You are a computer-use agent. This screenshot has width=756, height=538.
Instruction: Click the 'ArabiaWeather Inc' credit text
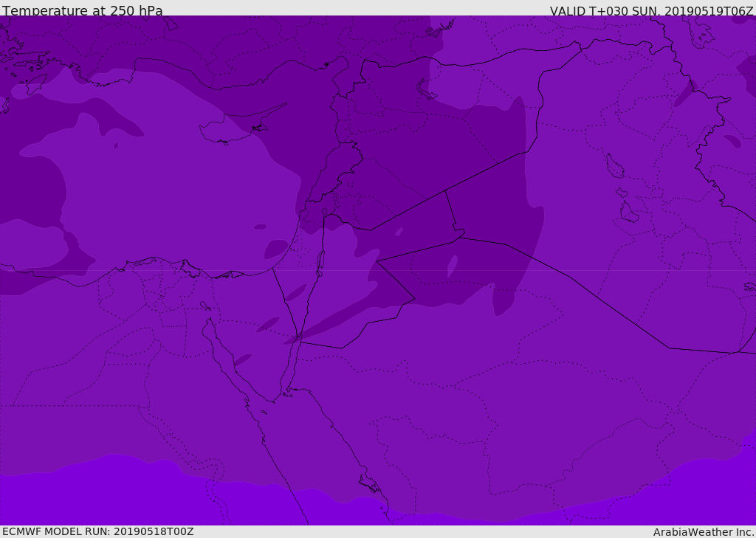click(704, 532)
